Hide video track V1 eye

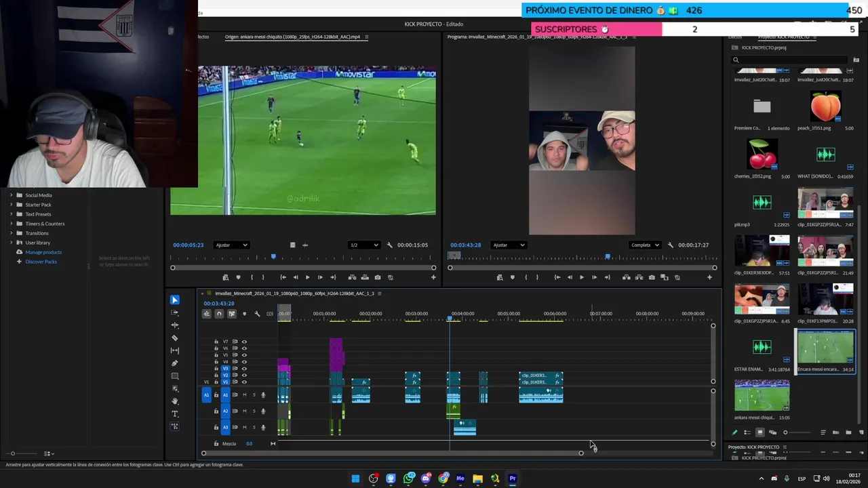pos(244,382)
